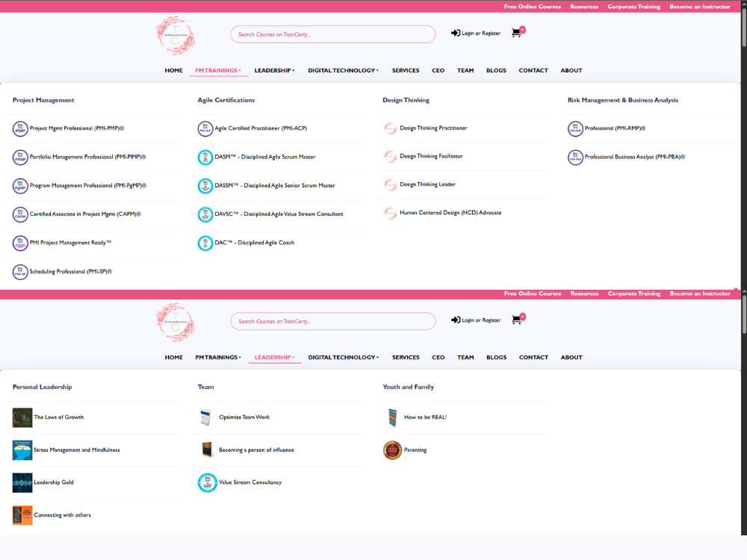747x560 pixels.
Task: Open CONTACT in the nav with LEADERSHIP highlighted
Action: pyautogui.click(x=533, y=357)
